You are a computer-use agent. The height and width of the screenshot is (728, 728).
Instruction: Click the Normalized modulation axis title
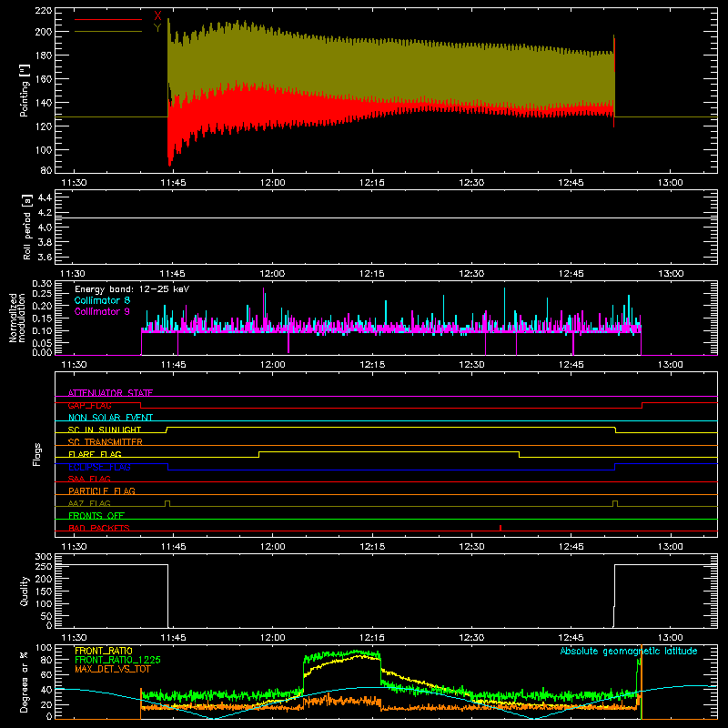[x=17, y=318]
